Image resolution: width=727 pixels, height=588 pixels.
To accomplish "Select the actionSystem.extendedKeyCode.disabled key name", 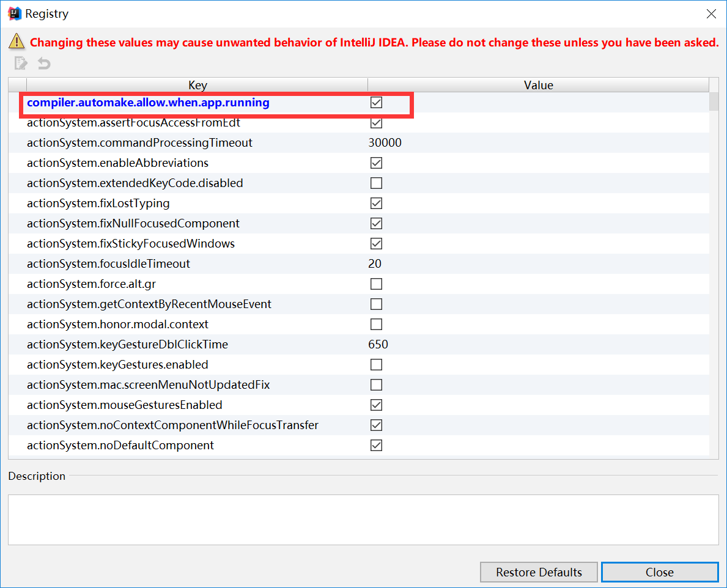I will [x=135, y=183].
